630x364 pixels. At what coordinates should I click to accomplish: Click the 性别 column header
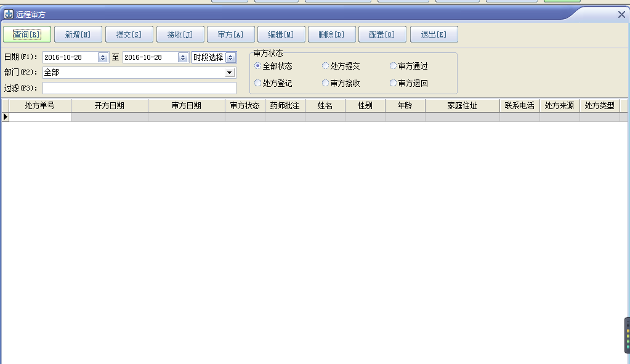tap(365, 106)
